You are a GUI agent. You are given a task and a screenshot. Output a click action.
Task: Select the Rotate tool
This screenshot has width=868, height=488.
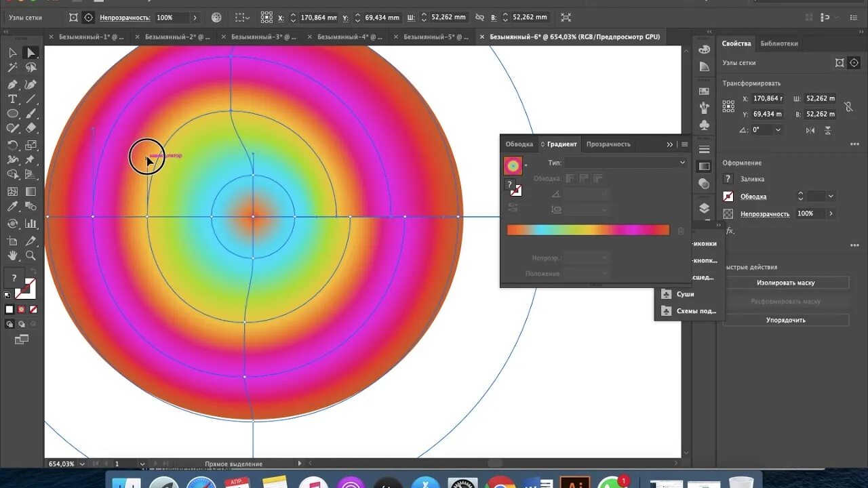(x=12, y=145)
